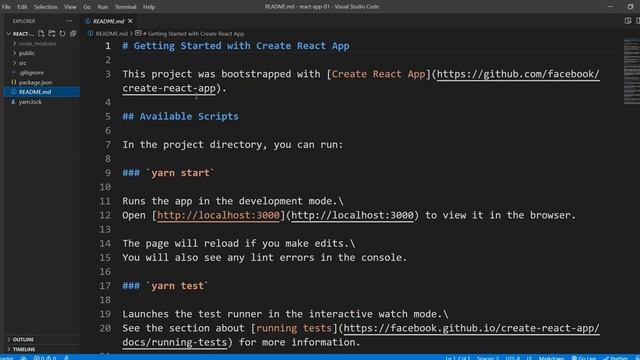The height and width of the screenshot is (360, 640).
Task: Expand the node_modules folder
Action: (15, 43)
